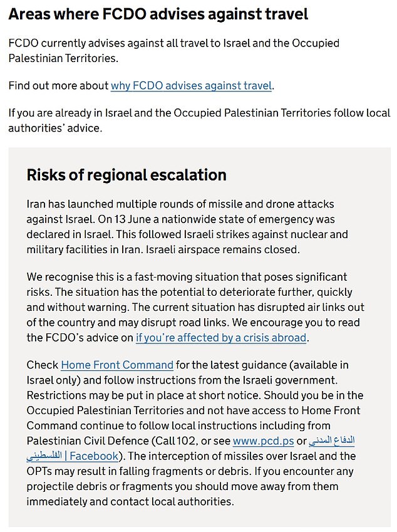The width and height of the screenshot is (397, 532).
Task: Click the text 'and without warning'
Action: [x=77, y=307]
